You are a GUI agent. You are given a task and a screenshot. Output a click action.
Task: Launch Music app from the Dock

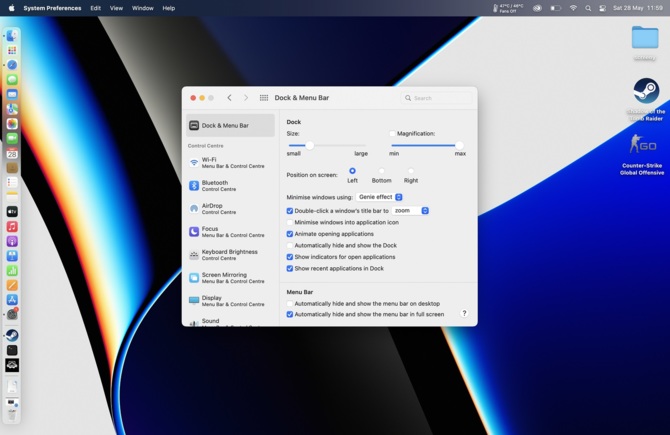click(x=12, y=226)
